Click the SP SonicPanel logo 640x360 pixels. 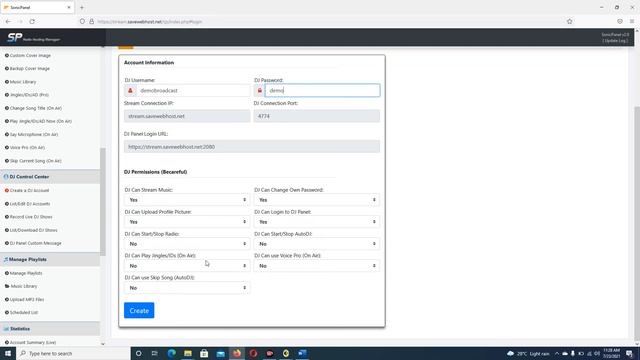point(33,38)
